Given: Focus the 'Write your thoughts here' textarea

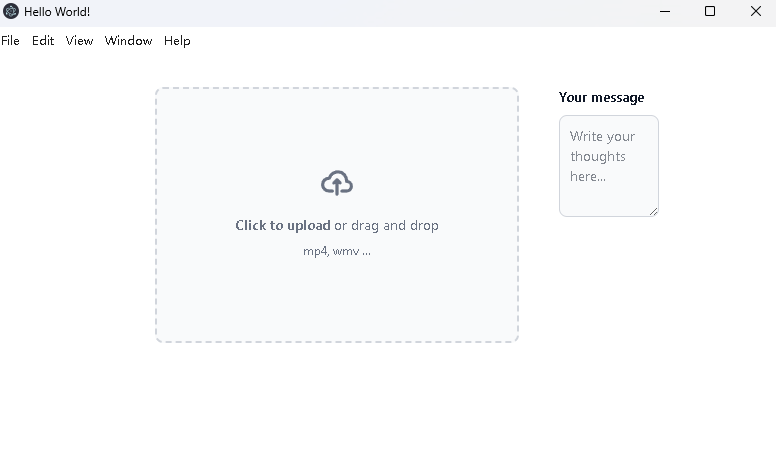Looking at the screenshot, I should [609, 166].
